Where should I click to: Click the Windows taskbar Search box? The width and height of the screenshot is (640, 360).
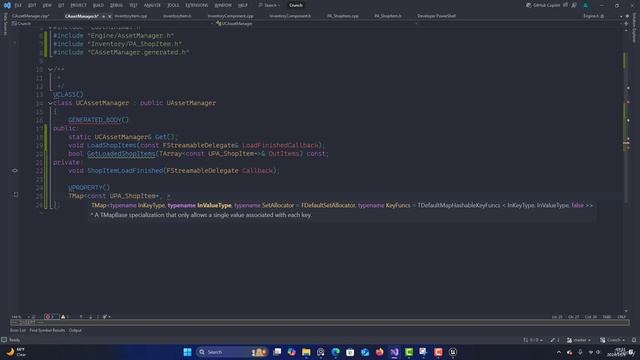(x=231, y=352)
